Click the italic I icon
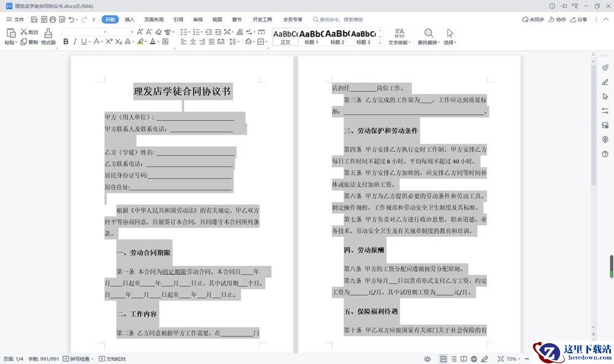 click(x=76, y=42)
